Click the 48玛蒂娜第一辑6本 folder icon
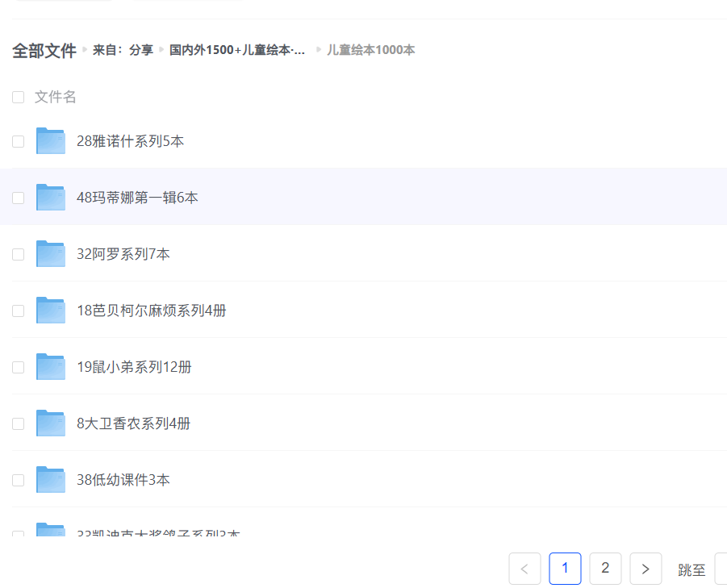This screenshot has height=588, width=727. click(50, 198)
